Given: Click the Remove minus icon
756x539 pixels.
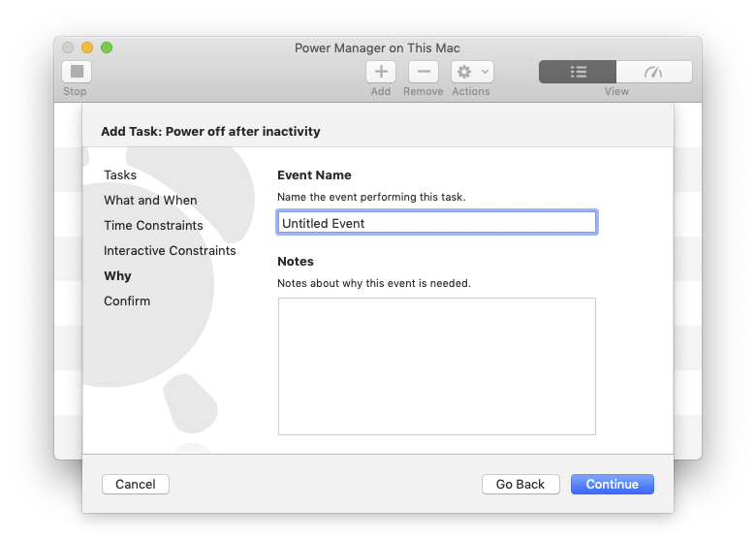Looking at the screenshot, I should tap(423, 72).
